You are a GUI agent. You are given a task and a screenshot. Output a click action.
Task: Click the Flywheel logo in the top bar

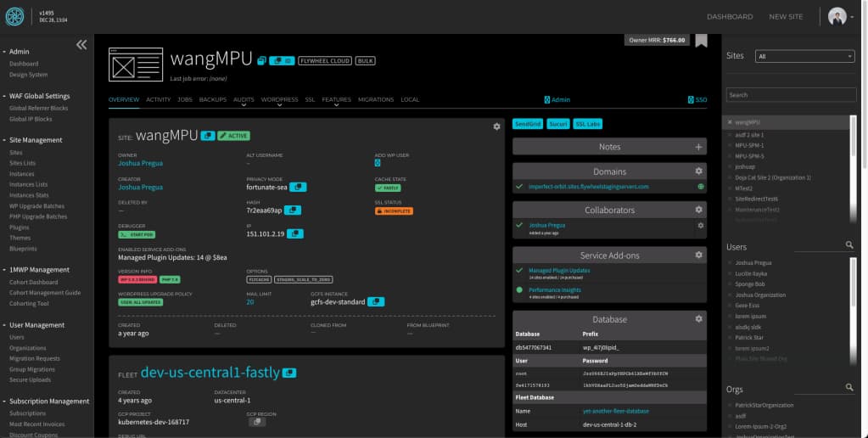click(x=14, y=17)
